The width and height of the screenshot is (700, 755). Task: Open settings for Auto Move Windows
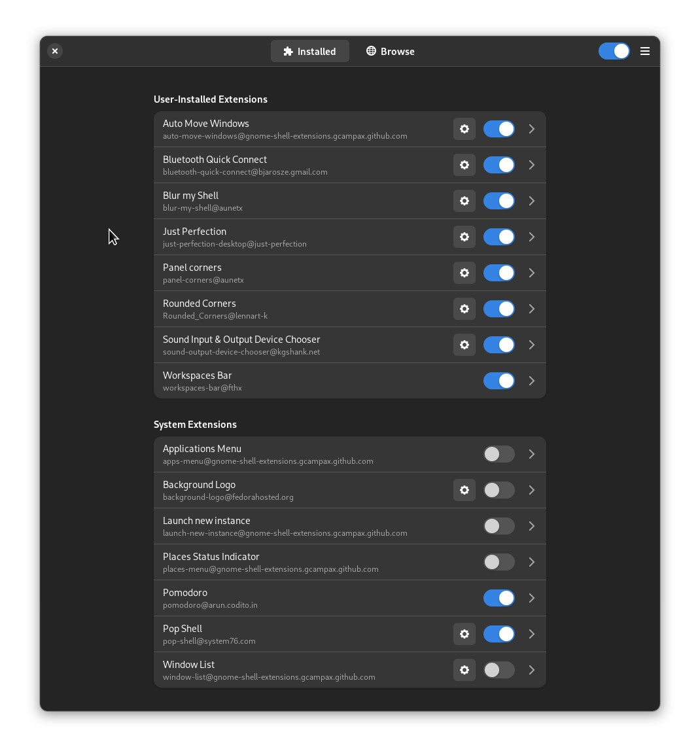pyautogui.click(x=464, y=129)
